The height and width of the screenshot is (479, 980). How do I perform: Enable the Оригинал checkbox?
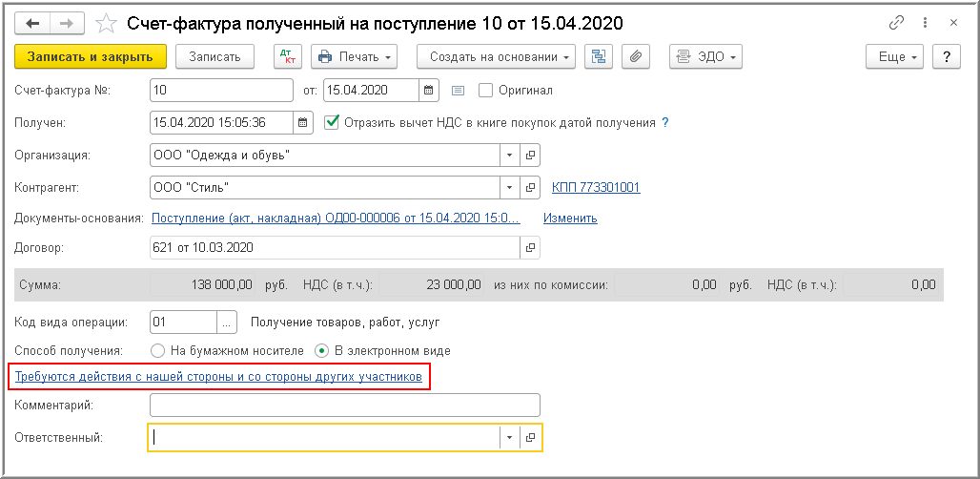[485, 91]
